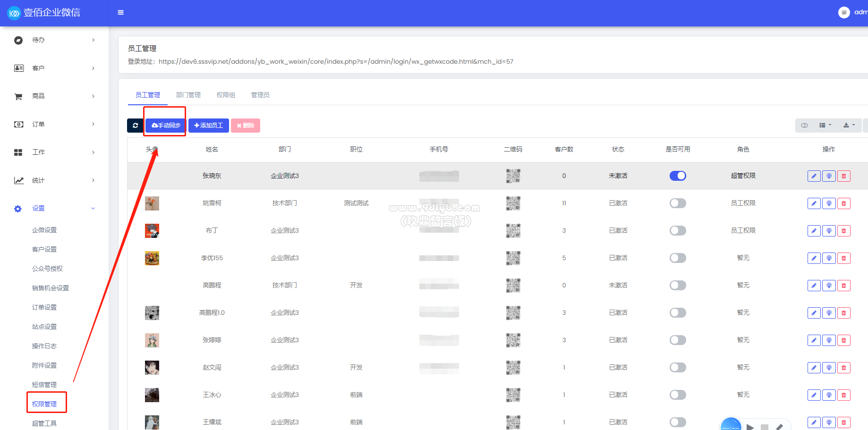This screenshot has width=868, height=430.
Task: Open QR code for 布丁
Action: point(513,231)
